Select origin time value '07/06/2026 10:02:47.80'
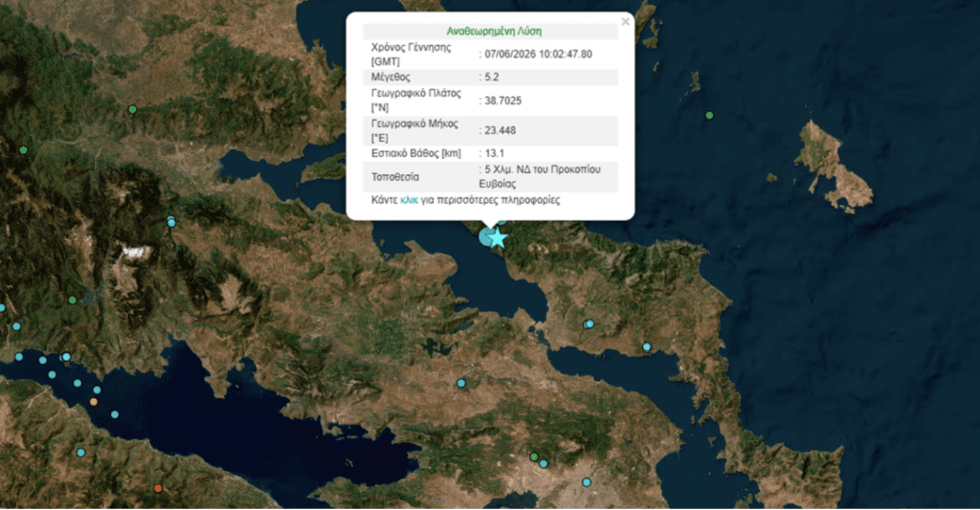 pos(538,55)
